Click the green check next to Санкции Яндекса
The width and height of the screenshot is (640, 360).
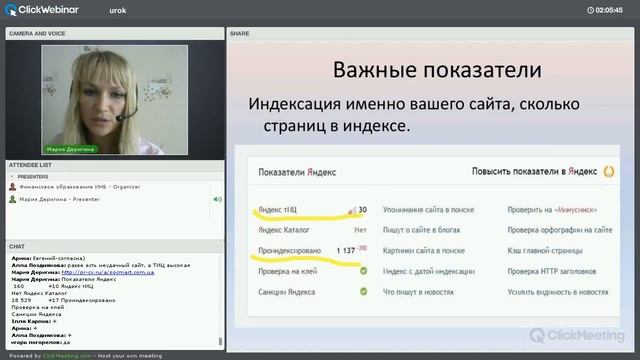[363, 291]
